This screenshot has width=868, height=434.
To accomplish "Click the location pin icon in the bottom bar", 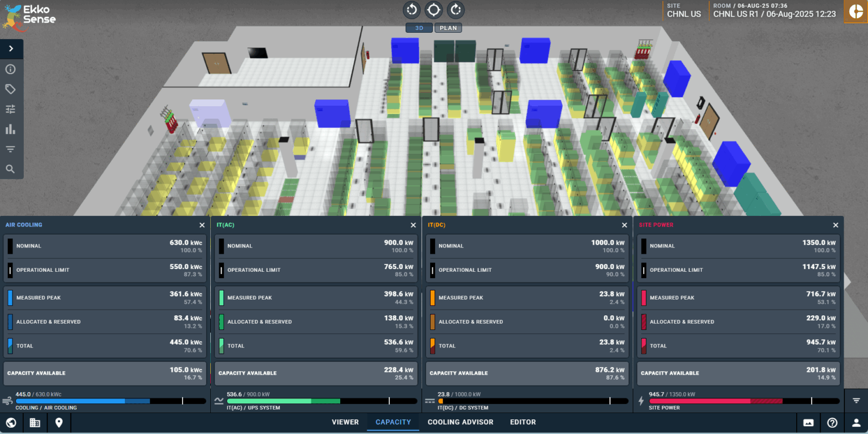I will 59,422.
